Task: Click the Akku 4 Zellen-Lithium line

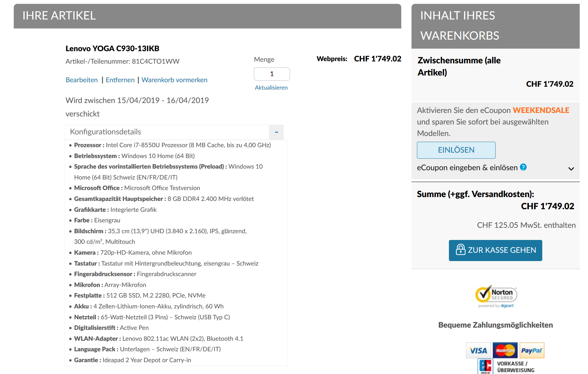Action: coord(149,306)
